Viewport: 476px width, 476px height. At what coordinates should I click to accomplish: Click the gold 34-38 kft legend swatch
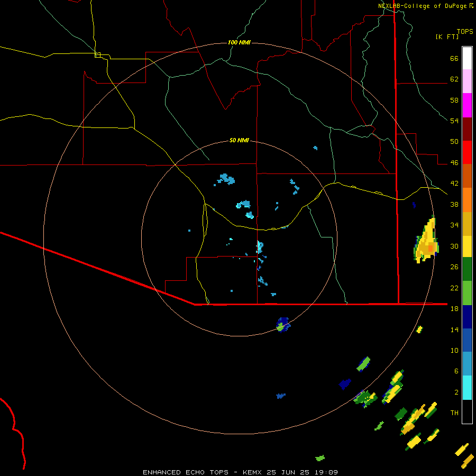coord(467,224)
